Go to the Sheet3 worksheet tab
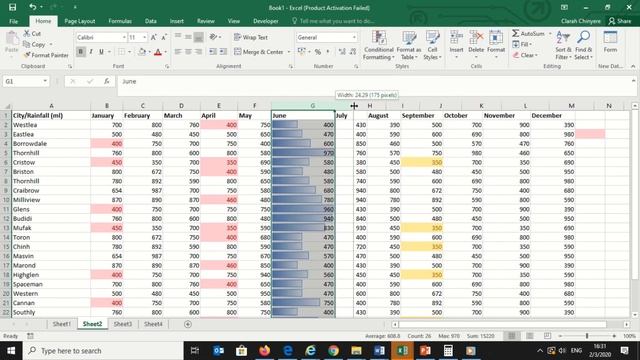 coord(122,324)
